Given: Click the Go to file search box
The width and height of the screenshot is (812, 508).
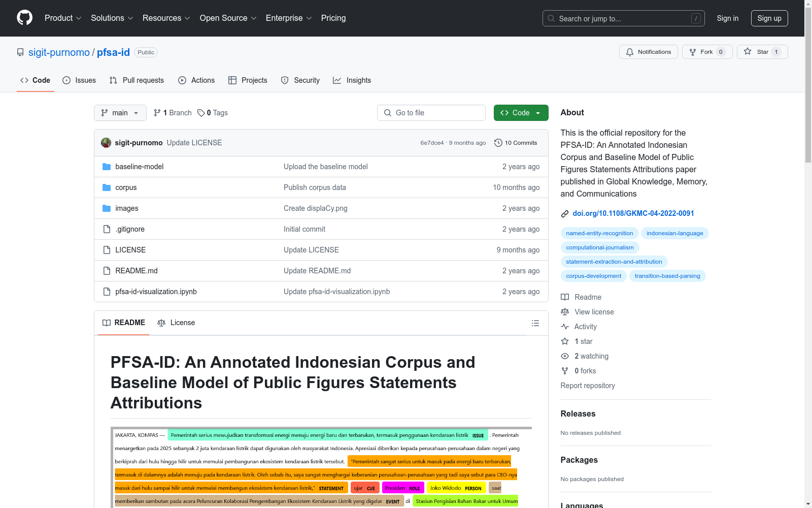Looking at the screenshot, I should tap(431, 113).
